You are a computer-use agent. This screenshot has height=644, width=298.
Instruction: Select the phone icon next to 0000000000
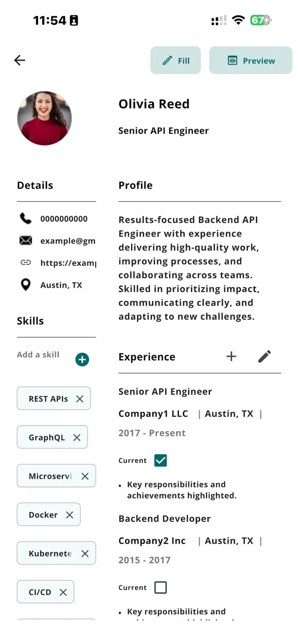click(25, 218)
